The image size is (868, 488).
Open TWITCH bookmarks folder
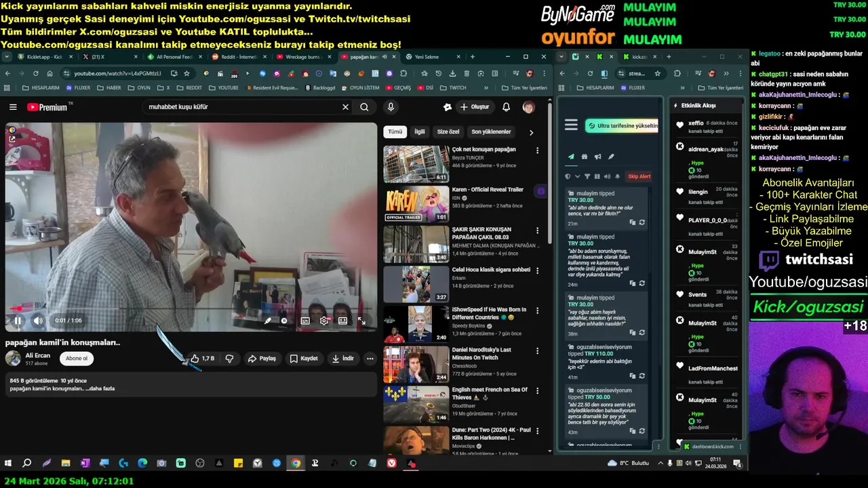(x=453, y=87)
